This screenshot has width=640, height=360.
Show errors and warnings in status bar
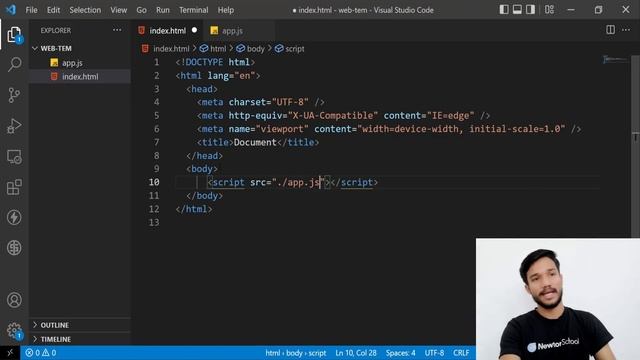pyautogui.click(x=40, y=353)
